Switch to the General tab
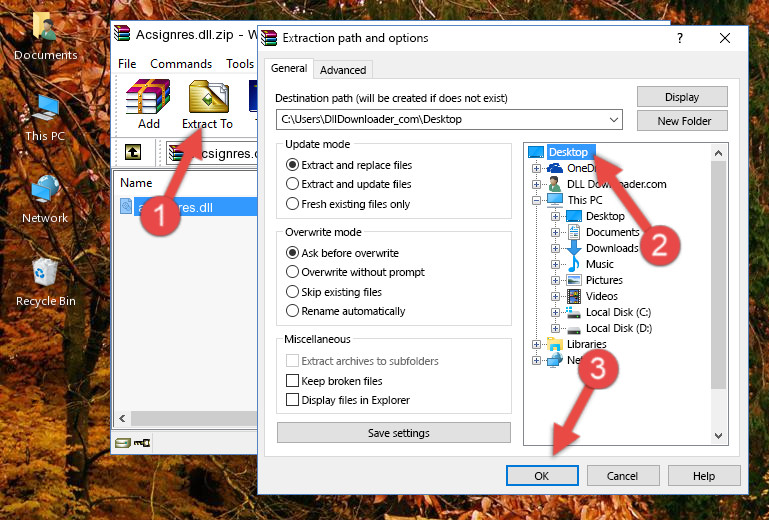 [x=289, y=68]
